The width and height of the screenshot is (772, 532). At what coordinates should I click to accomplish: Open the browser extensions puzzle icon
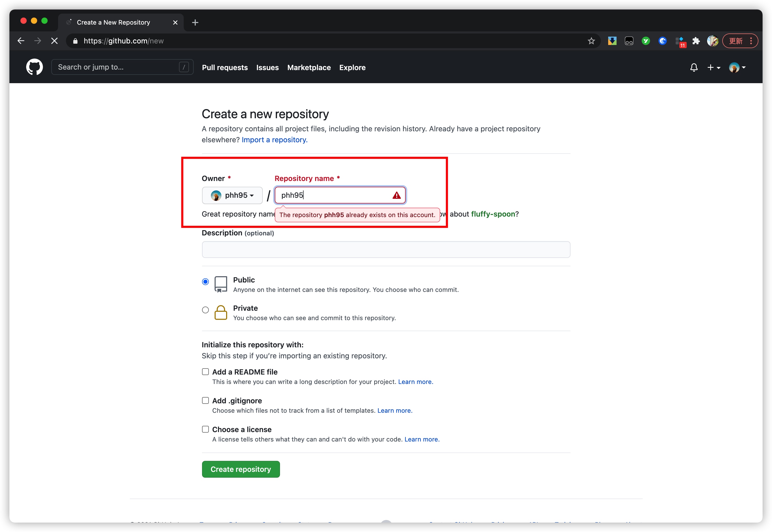(696, 41)
